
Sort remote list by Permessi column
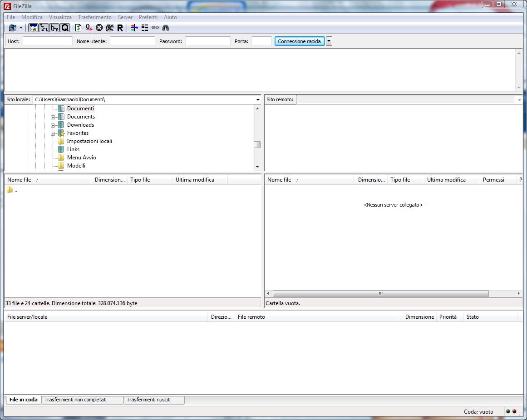498,180
